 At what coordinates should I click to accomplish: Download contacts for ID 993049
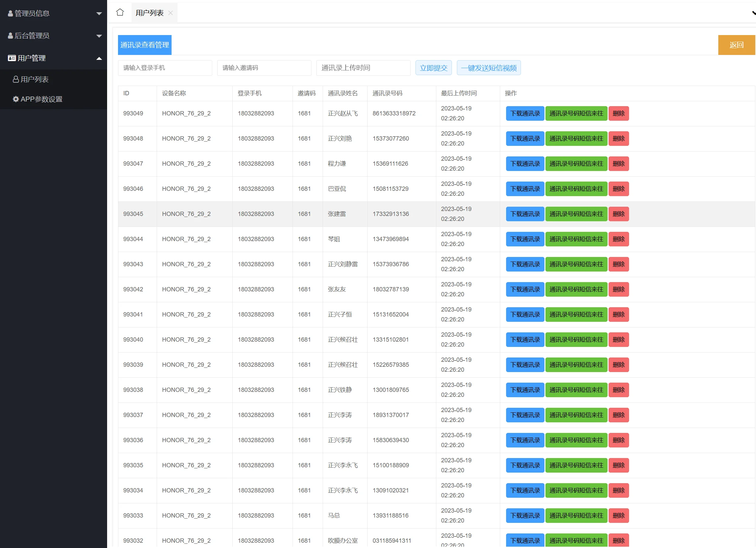[x=525, y=113]
